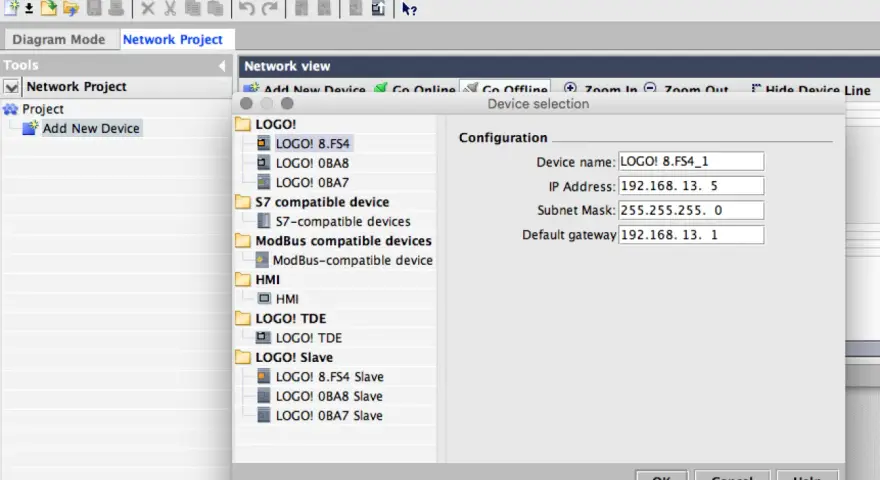Click the IP Address field

691,186
